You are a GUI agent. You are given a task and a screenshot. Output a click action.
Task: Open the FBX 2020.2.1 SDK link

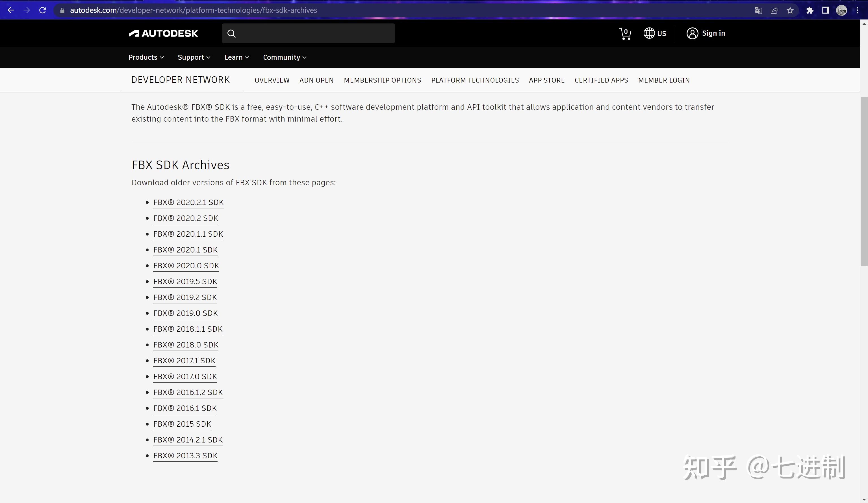[188, 202]
